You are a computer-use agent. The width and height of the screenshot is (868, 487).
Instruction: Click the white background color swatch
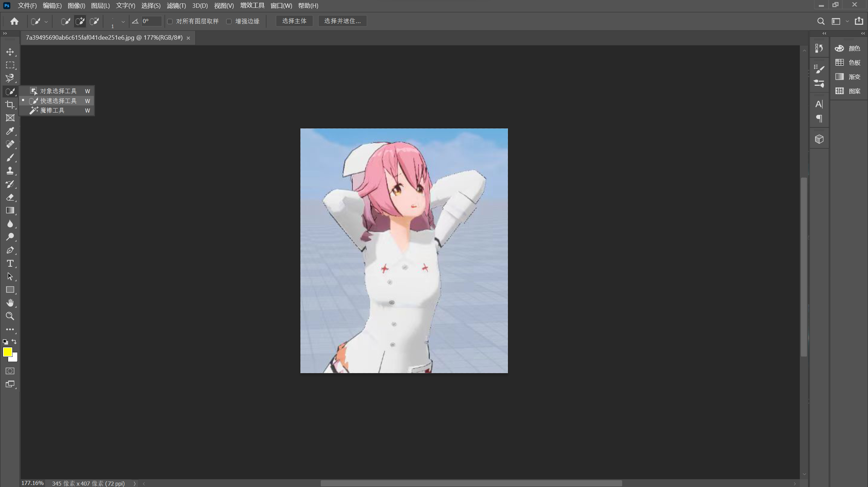(15, 359)
